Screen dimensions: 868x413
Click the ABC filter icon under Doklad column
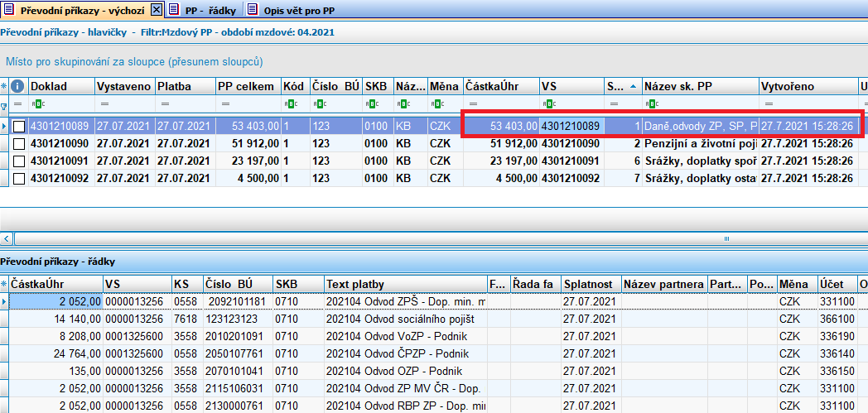(37, 104)
